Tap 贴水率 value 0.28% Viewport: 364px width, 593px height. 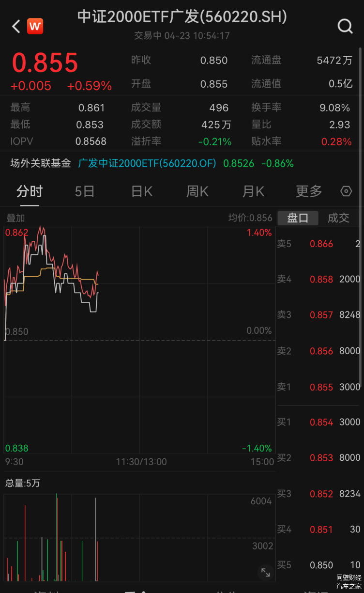[x=337, y=141]
